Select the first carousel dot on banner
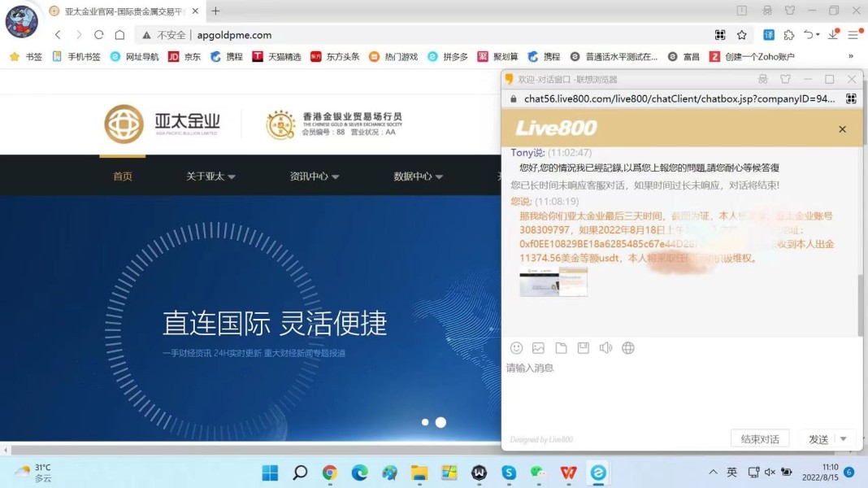 [425, 422]
